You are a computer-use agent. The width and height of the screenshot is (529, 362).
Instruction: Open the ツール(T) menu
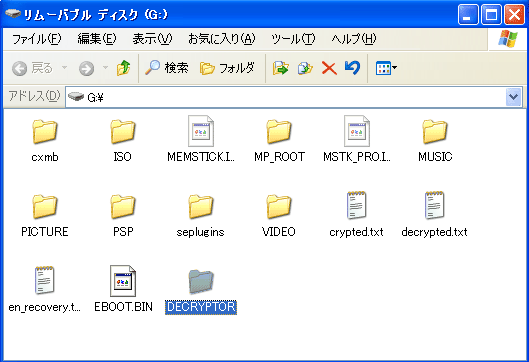coord(293,39)
